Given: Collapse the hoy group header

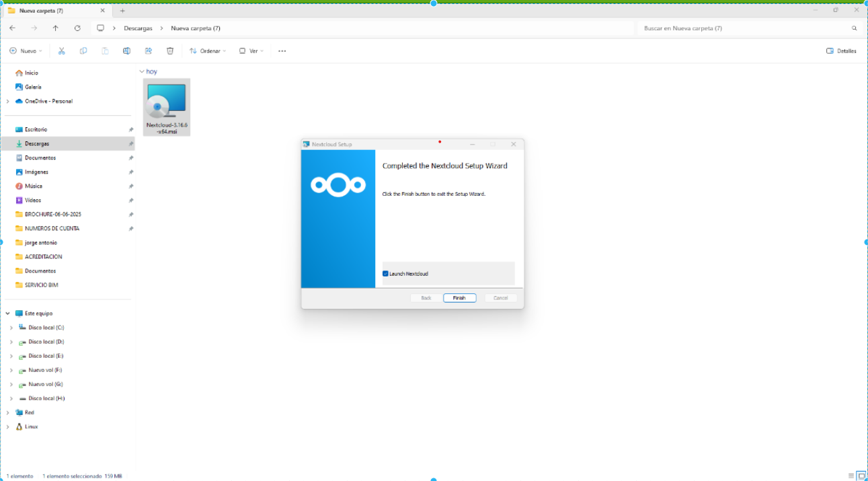Looking at the screenshot, I should coord(142,71).
